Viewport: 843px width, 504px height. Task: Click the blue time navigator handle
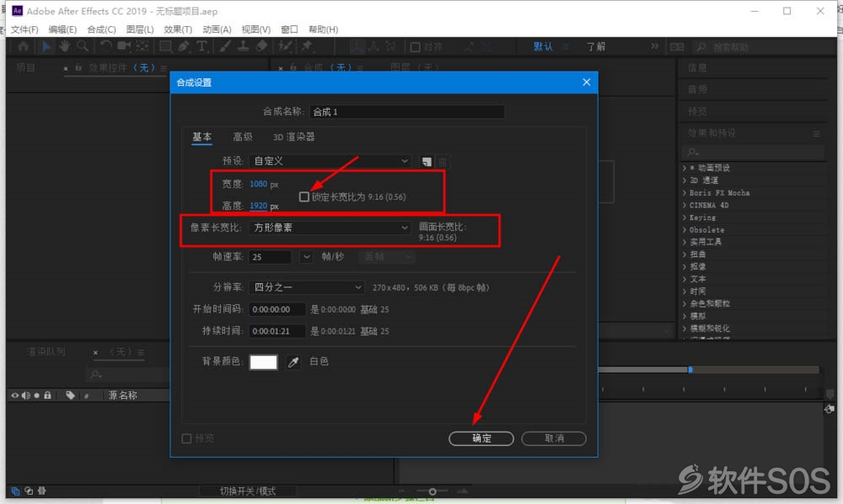(690, 370)
